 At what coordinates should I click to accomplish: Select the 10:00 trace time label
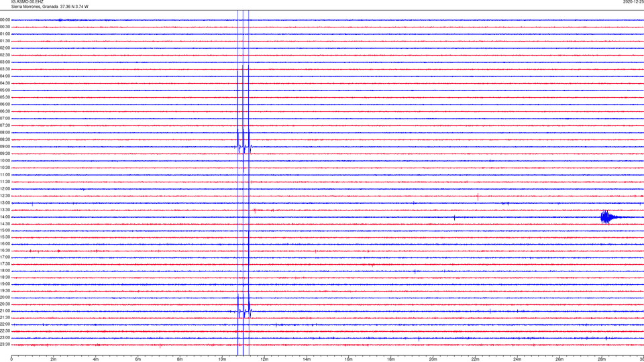click(x=5, y=160)
